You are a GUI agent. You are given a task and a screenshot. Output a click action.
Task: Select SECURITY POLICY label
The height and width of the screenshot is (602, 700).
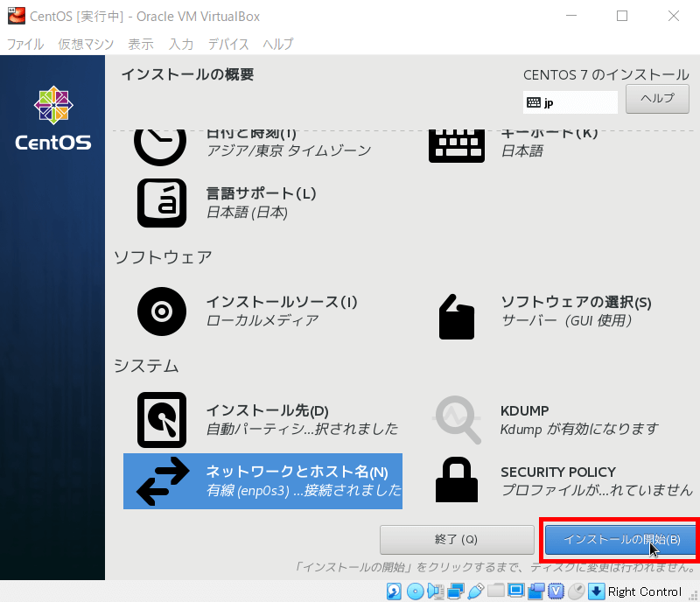pyautogui.click(x=558, y=472)
